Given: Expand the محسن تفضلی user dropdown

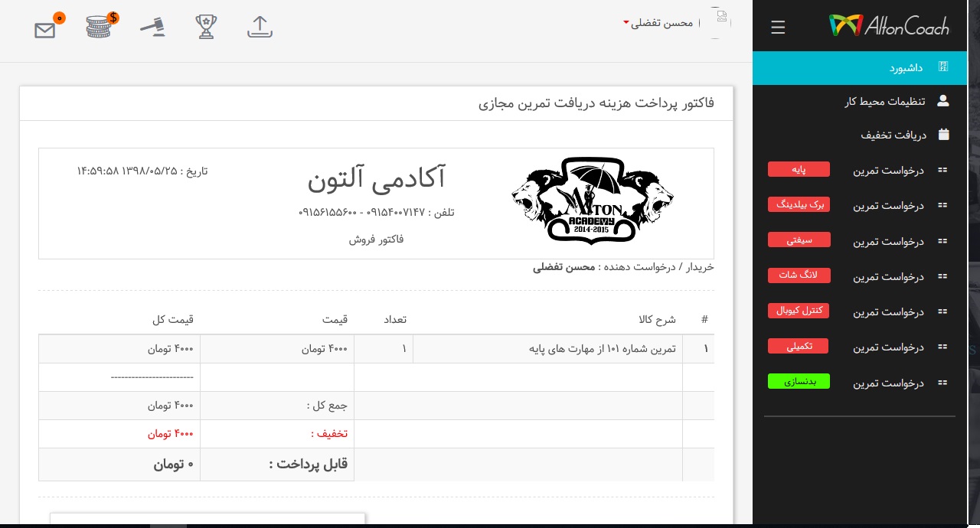Looking at the screenshot, I should coord(658,23).
